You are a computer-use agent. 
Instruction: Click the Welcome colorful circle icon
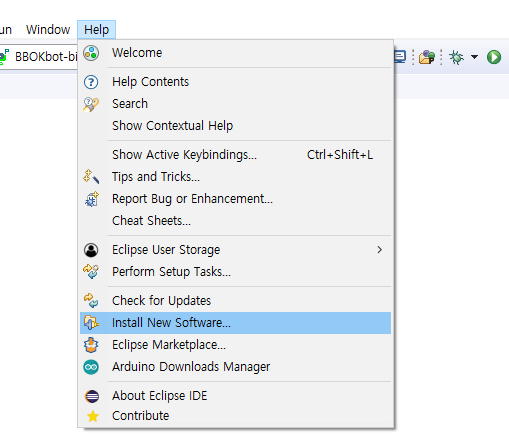[x=91, y=53]
